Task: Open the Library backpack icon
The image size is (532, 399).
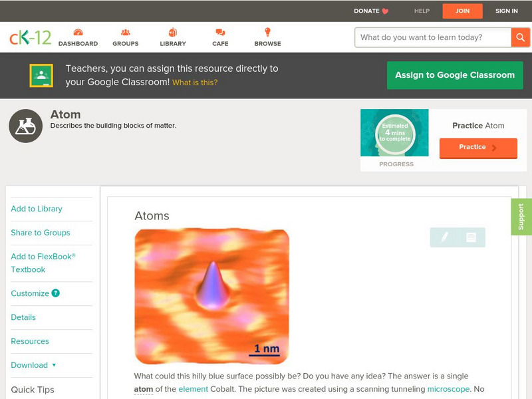Action: [x=173, y=33]
